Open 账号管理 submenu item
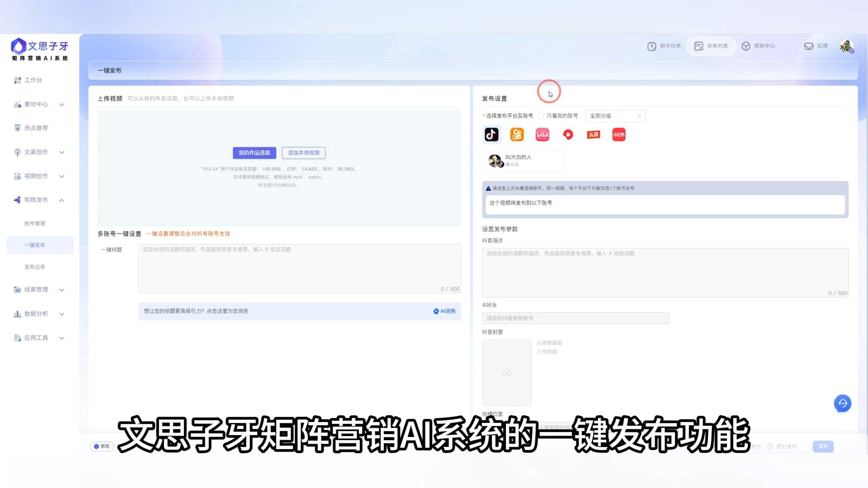The height and width of the screenshot is (488, 868). (35, 224)
